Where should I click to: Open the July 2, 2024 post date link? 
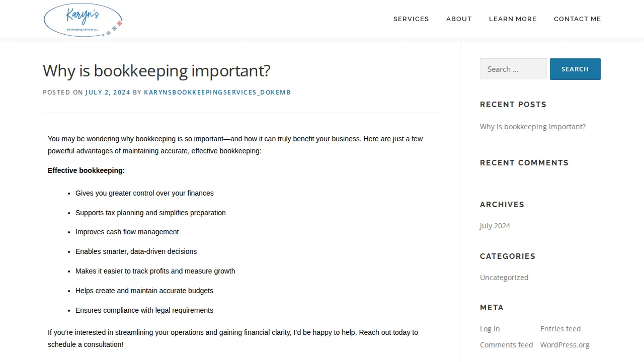point(108,93)
